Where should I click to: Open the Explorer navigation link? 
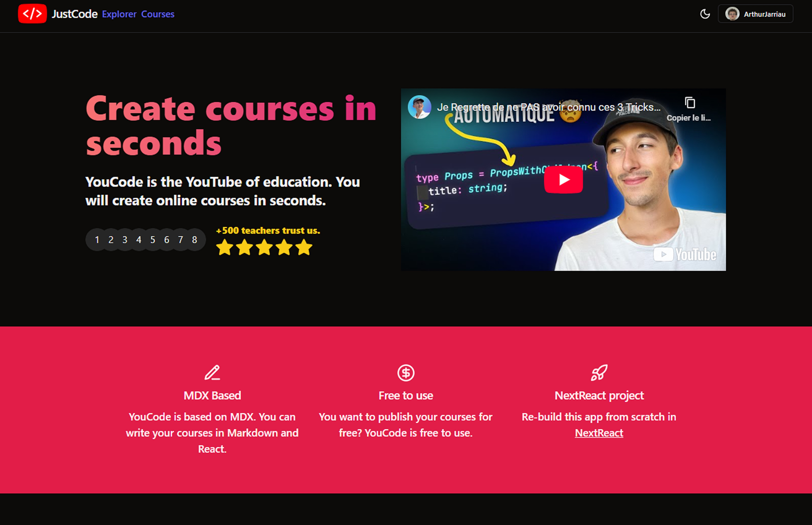(x=119, y=14)
